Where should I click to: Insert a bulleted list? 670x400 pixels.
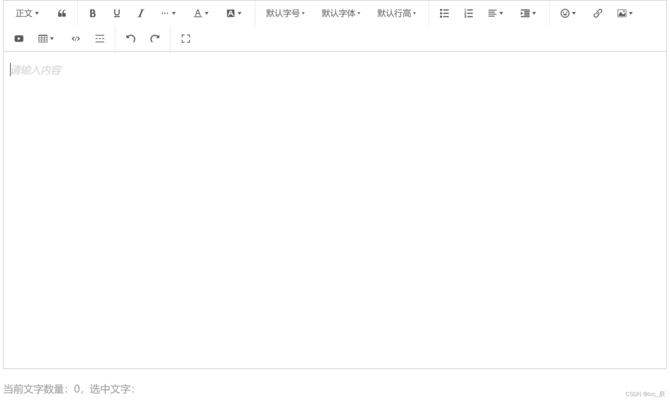coord(444,14)
